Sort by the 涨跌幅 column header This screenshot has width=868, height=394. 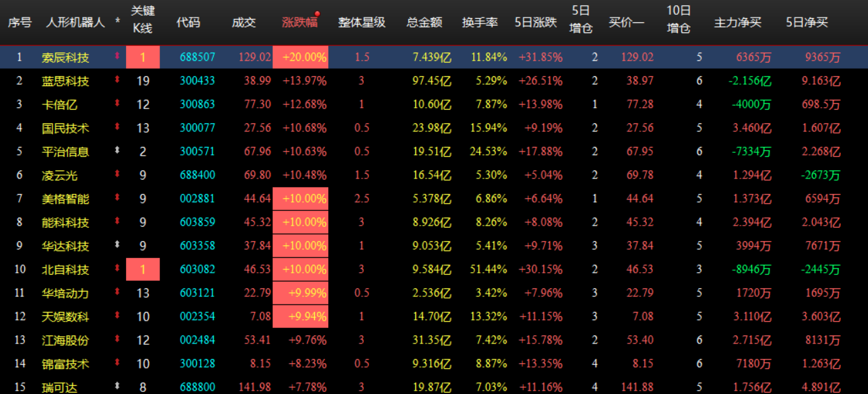(299, 22)
